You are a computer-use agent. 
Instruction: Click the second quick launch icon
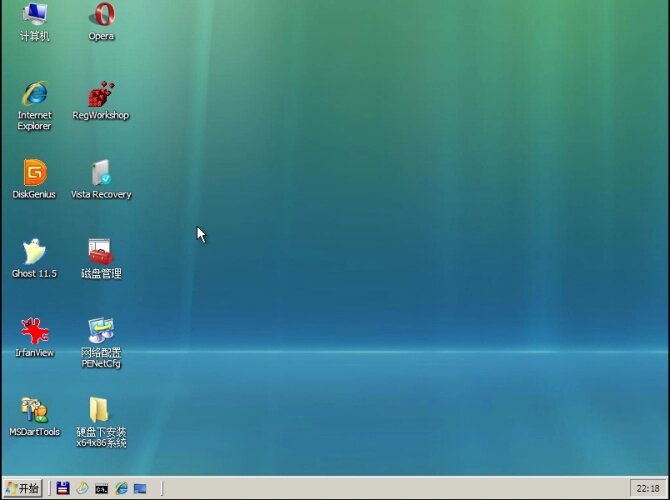tap(82, 488)
